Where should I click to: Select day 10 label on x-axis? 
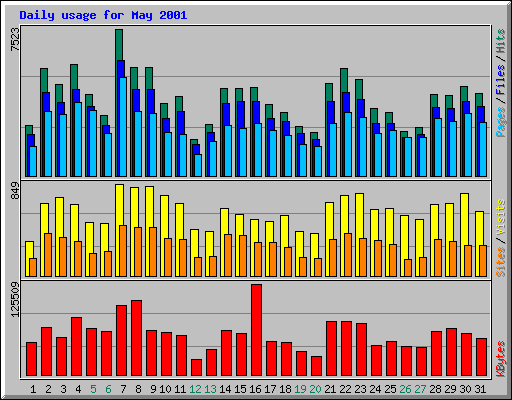pyautogui.click(x=165, y=389)
